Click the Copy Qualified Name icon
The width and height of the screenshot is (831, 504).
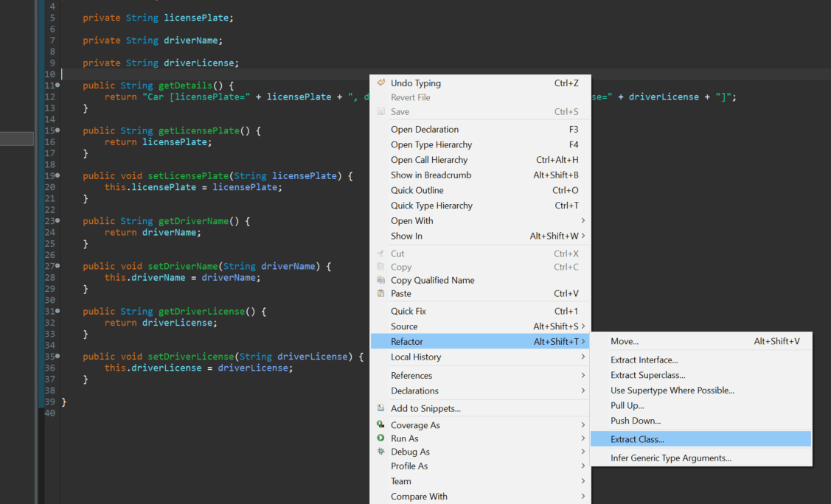[380, 279]
